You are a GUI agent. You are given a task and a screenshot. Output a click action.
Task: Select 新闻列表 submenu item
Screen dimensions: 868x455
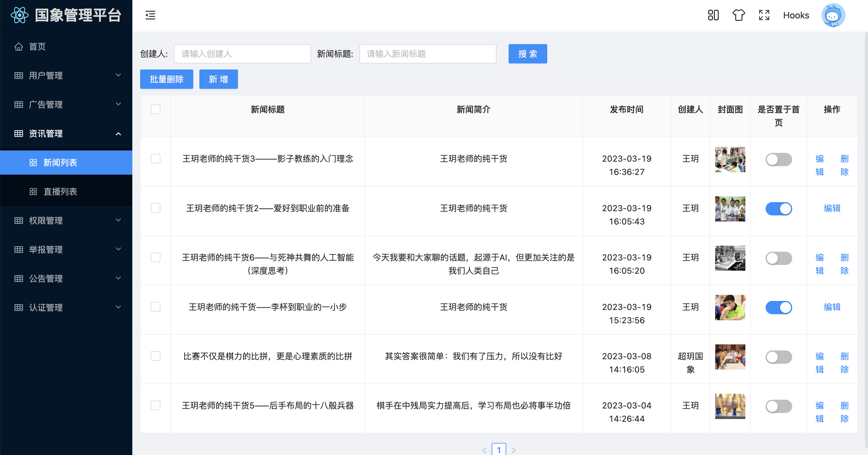click(66, 163)
